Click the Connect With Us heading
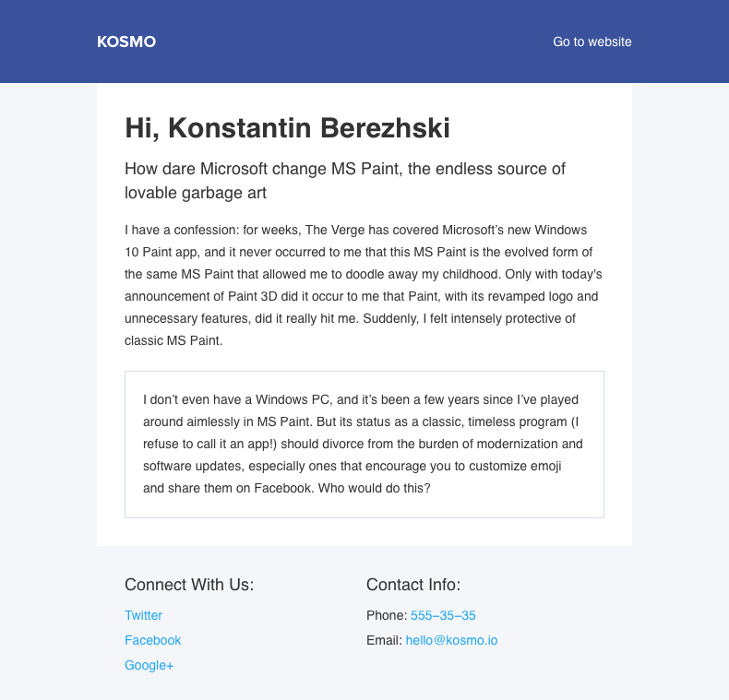 click(x=188, y=585)
